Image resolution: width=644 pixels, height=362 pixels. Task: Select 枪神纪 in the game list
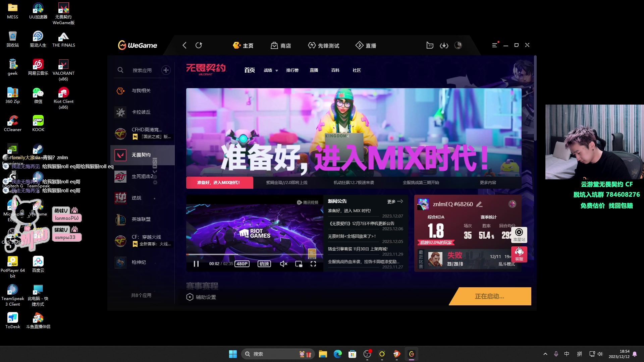coord(143,262)
